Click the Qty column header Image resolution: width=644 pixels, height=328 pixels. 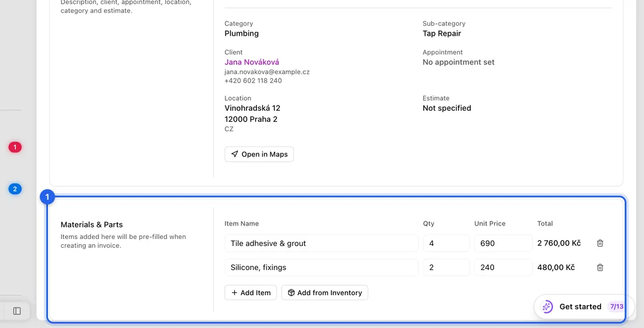tap(429, 224)
